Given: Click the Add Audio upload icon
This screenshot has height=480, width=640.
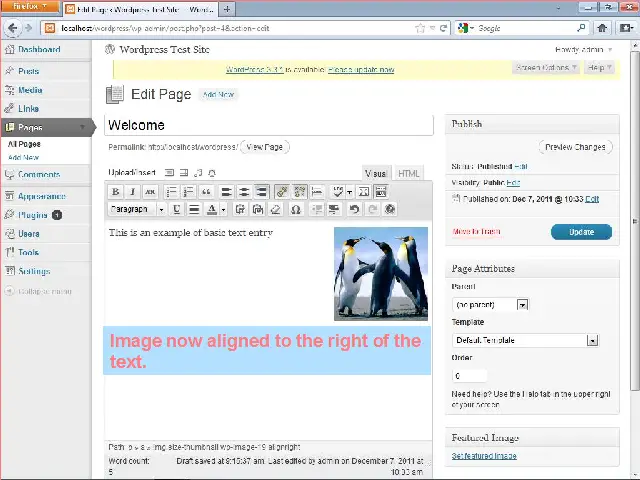Looking at the screenshot, I should tap(198, 173).
